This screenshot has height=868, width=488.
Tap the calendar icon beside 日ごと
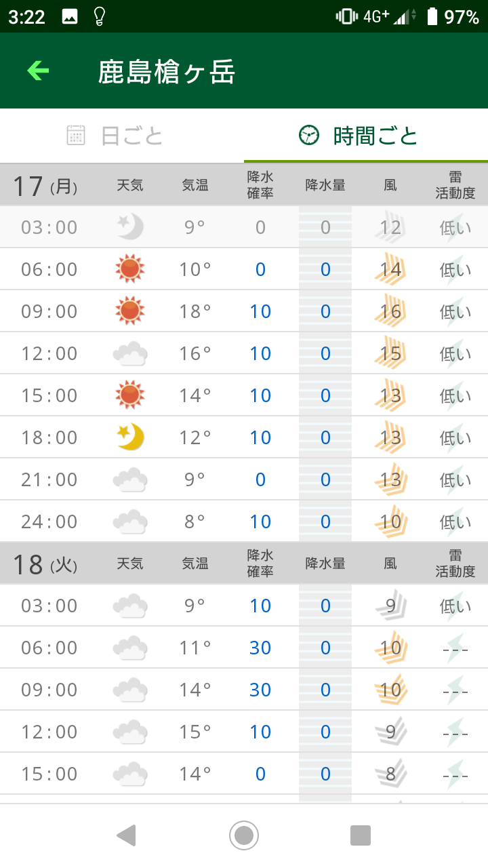pos(76,136)
